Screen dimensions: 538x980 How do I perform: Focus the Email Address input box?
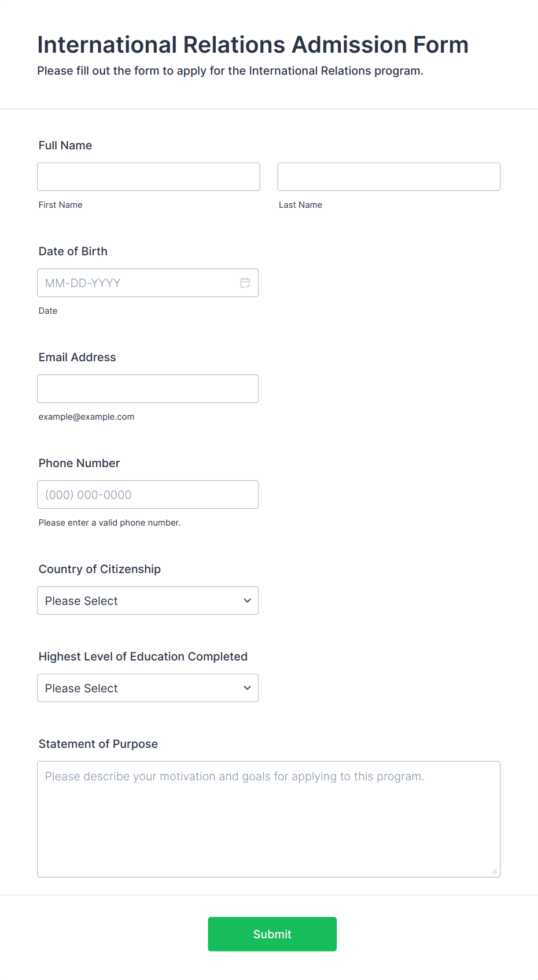(x=148, y=389)
